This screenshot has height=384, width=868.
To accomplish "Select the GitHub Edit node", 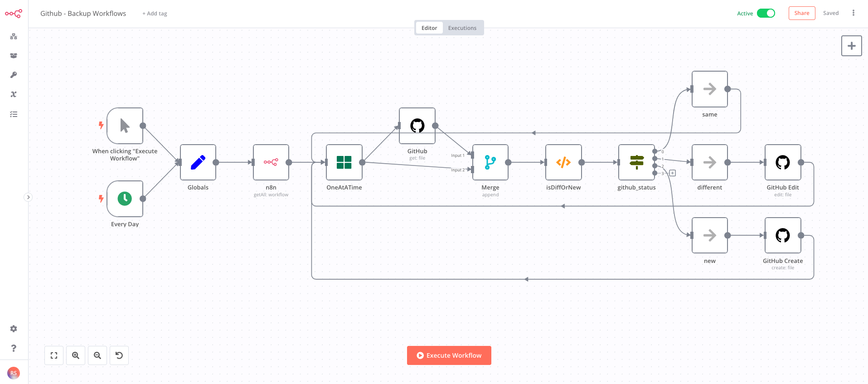I will (x=783, y=162).
